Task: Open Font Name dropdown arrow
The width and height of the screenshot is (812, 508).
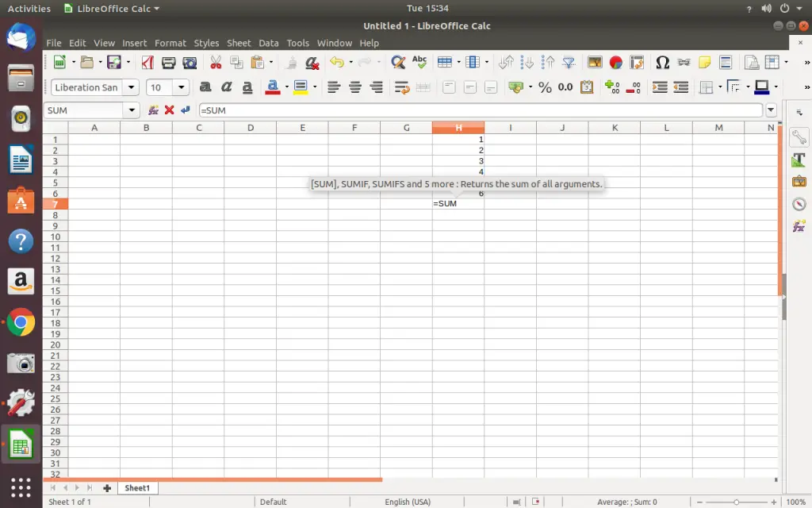Action: pos(131,87)
